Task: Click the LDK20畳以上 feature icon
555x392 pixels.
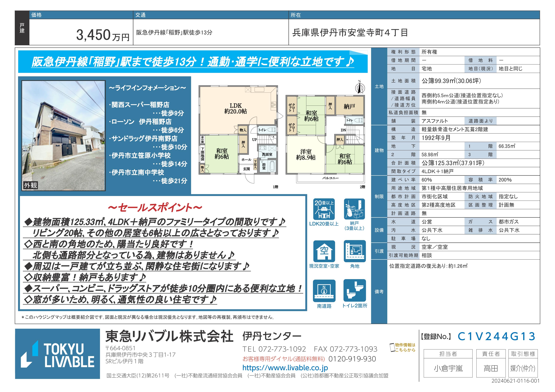Action: 324,209
